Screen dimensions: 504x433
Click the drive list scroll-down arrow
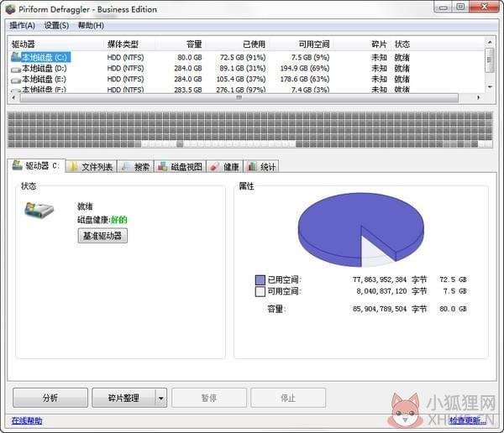[x=490, y=86]
